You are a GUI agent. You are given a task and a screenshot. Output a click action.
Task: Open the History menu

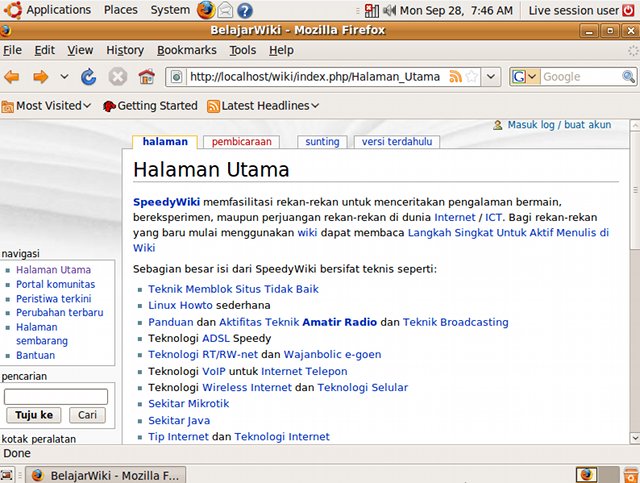125,50
